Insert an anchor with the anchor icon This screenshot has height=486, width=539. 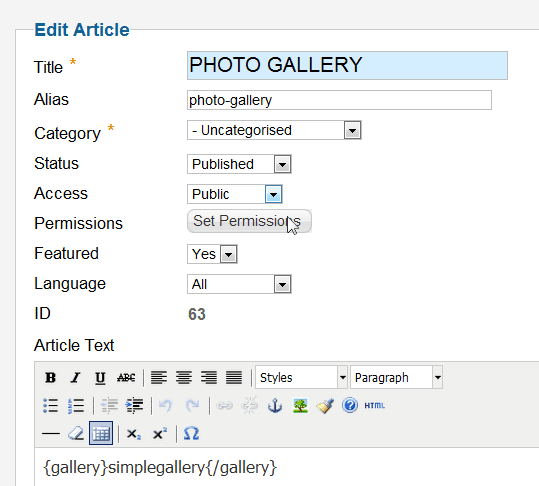click(275, 406)
